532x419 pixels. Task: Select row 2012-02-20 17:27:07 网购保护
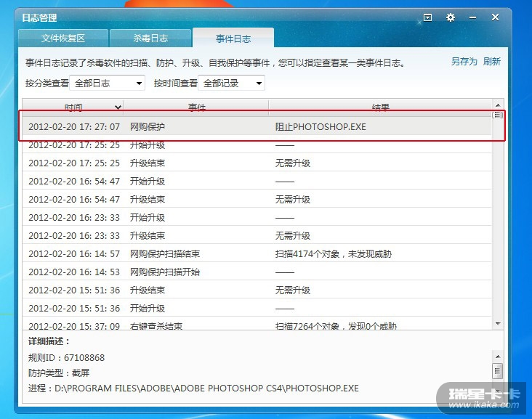257,127
